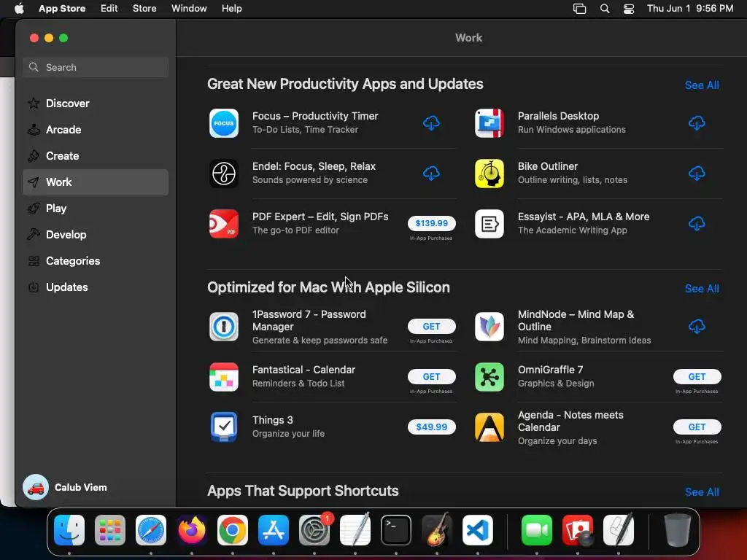Get Fantastical Calendar app
Viewport: 747px width, 560px height.
pyautogui.click(x=432, y=377)
